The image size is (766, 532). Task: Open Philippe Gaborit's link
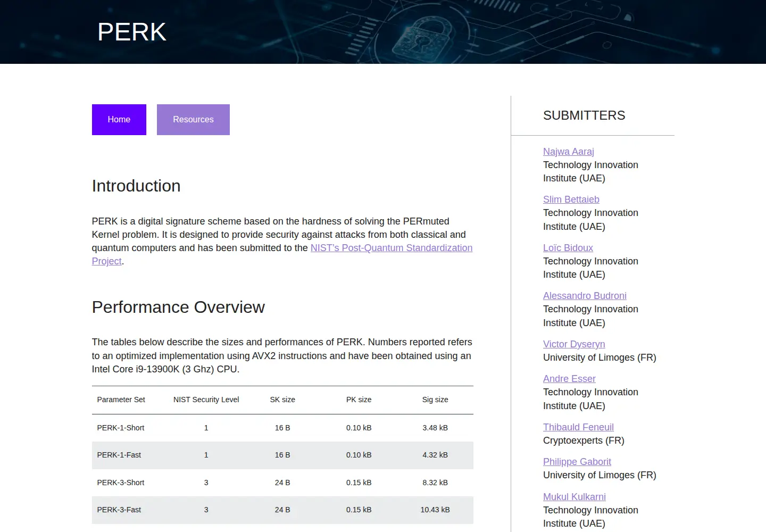(x=577, y=462)
